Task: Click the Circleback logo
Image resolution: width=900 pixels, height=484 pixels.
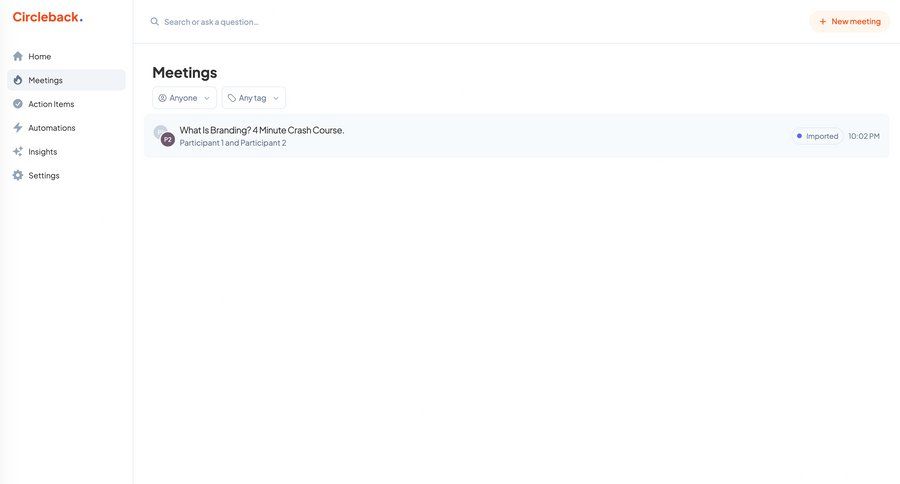Action: click(47, 17)
